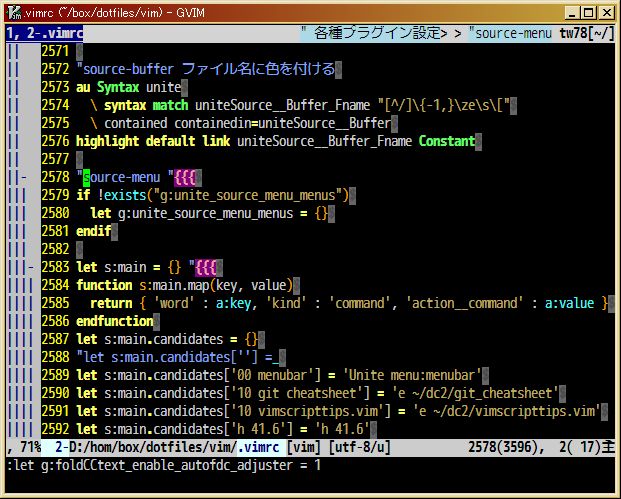Click 'if' keyword on line 2579
The height and width of the screenshot is (499, 621).
tap(83, 195)
